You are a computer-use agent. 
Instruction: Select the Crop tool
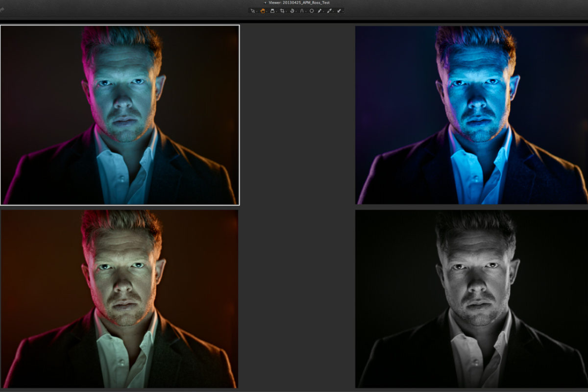tap(283, 11)
